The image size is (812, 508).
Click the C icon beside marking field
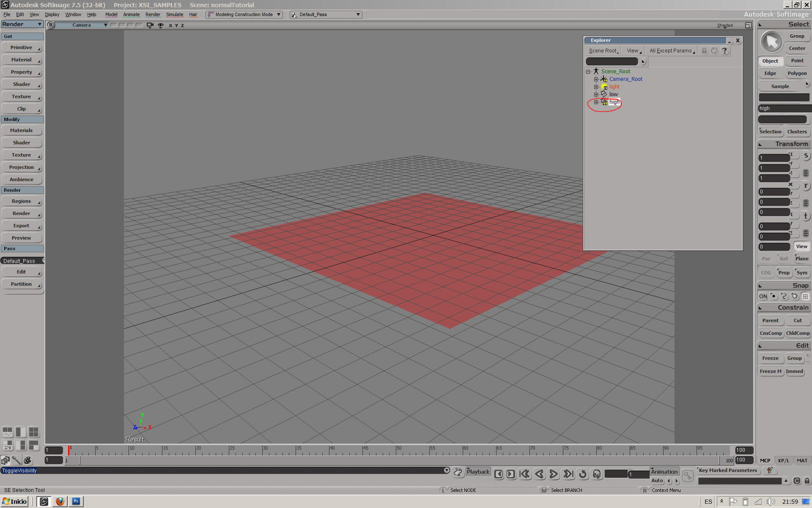[797, 481]
